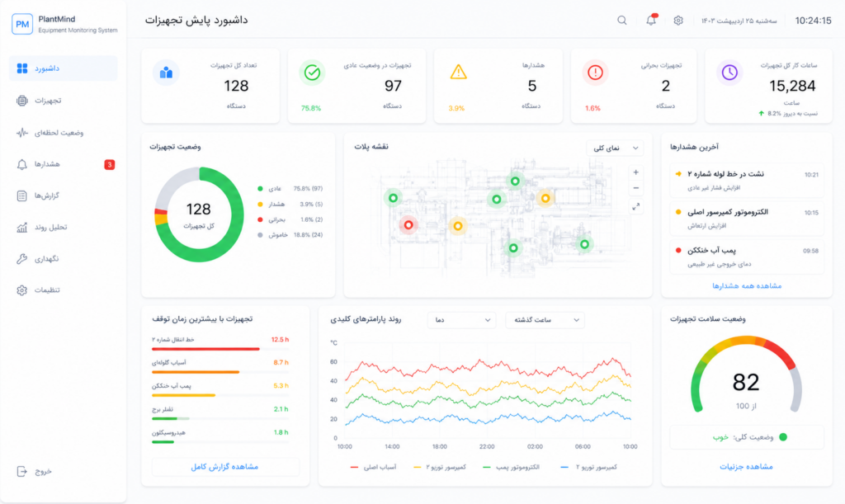845x504 pixels.
Task: Zoom out plant map with minus
Action: [636, 188]
